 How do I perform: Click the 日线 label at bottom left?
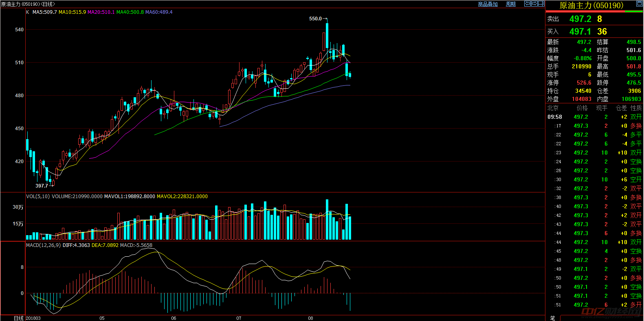(18, 318)
